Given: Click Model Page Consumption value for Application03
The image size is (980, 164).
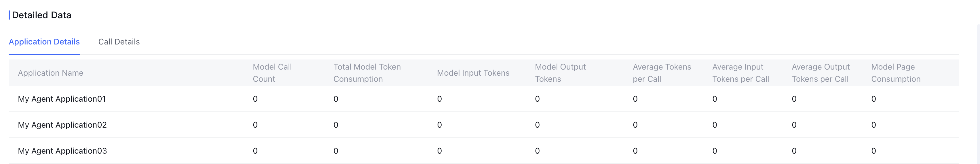Looking at the screenshot, I should 873,151.
